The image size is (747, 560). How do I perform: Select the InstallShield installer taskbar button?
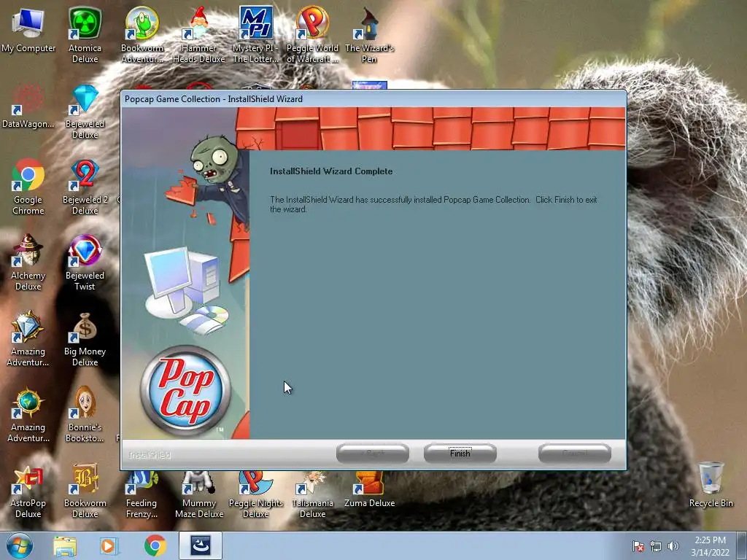click(201, 545)
